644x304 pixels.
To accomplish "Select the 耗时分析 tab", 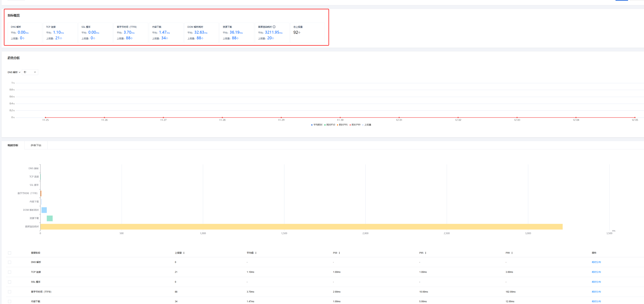I will coord(13,145).
